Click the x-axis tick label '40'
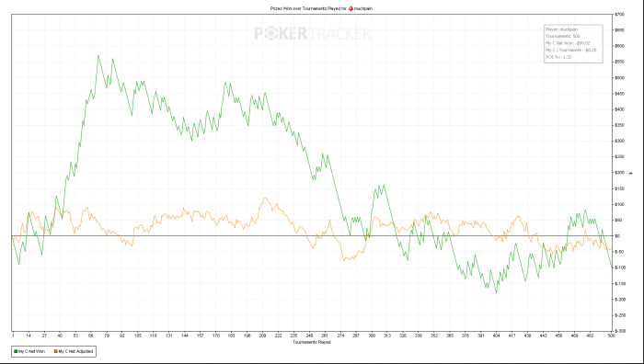Screen dimensions: 644x364 60,336
